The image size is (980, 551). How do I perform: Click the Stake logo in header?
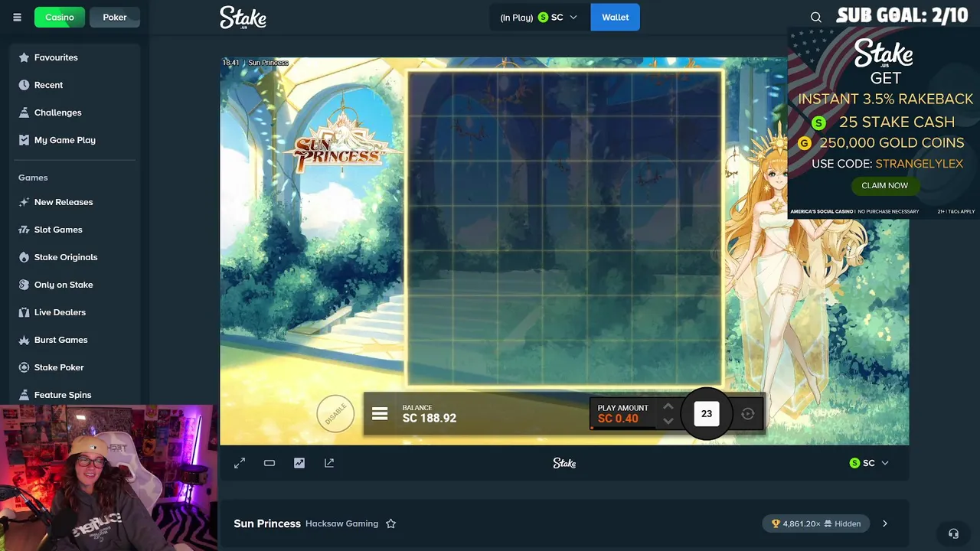(243, 17)
